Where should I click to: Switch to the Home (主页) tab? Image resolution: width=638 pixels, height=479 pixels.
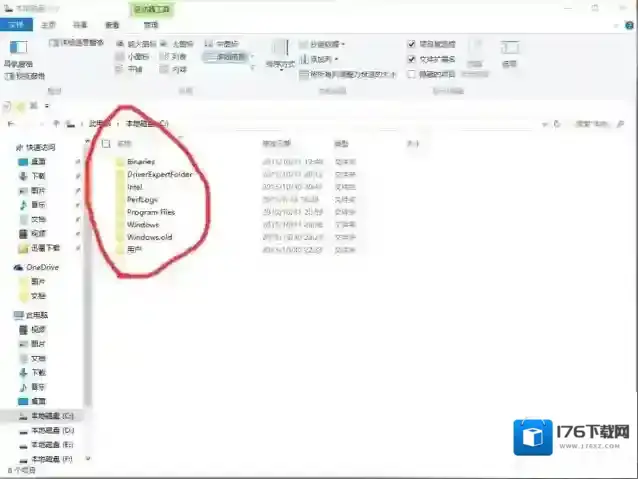[48, 25]
